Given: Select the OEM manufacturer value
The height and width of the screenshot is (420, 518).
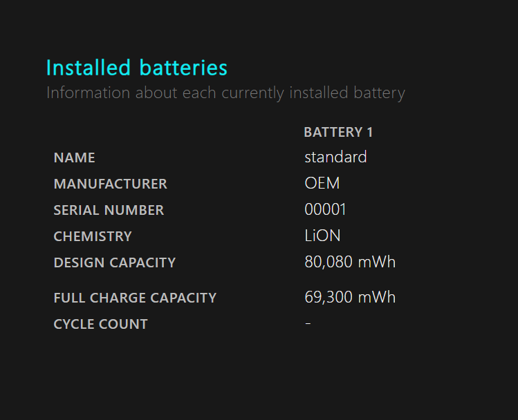Looking at the screenshot, I should click(322, 183).
